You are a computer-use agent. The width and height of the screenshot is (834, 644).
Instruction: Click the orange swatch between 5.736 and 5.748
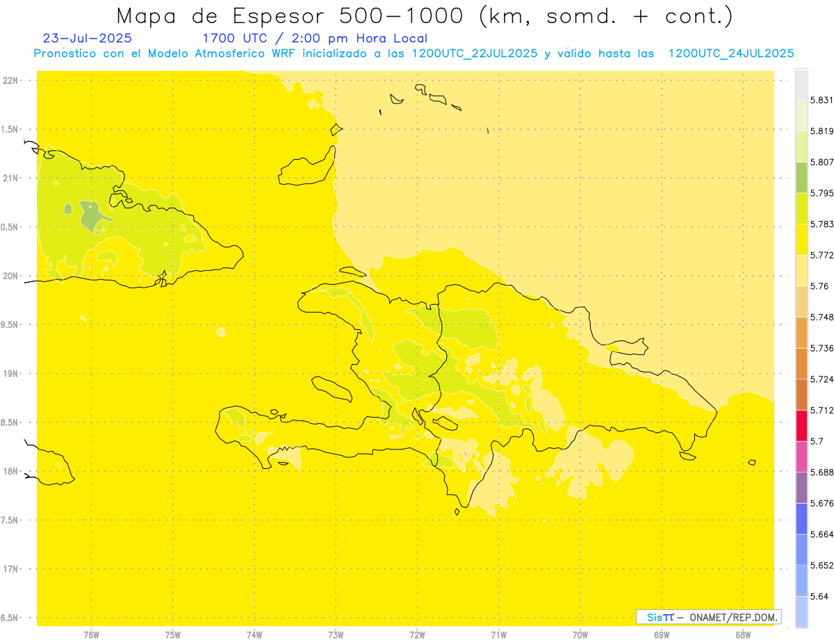pyautogui.click(x=801, y=332)
